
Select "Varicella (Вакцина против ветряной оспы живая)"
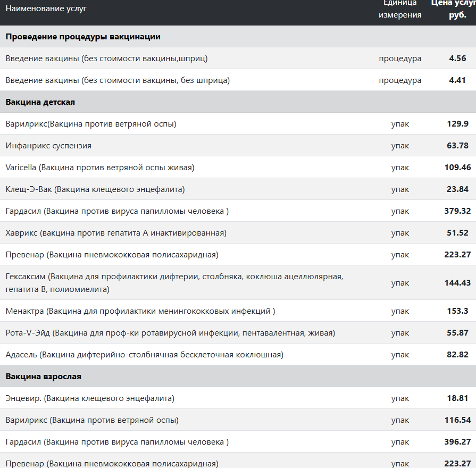(100, 167)
